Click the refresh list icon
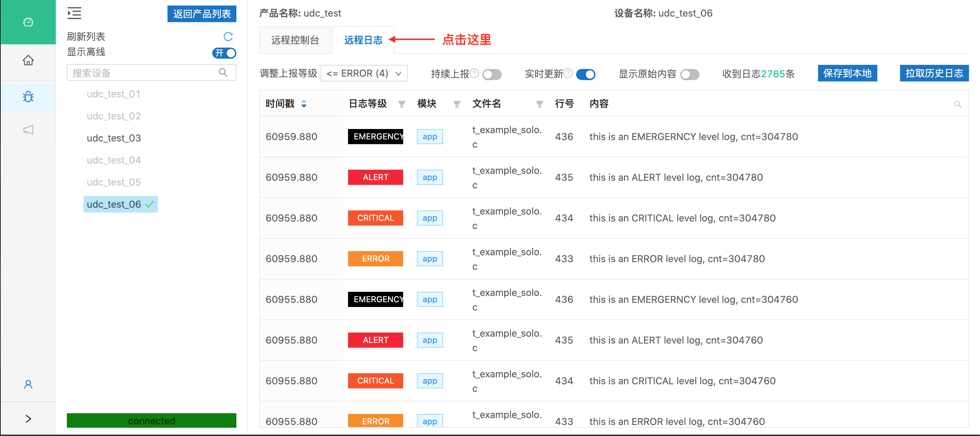The height and width of the screenshot is (436, 980). coord(228,37)
